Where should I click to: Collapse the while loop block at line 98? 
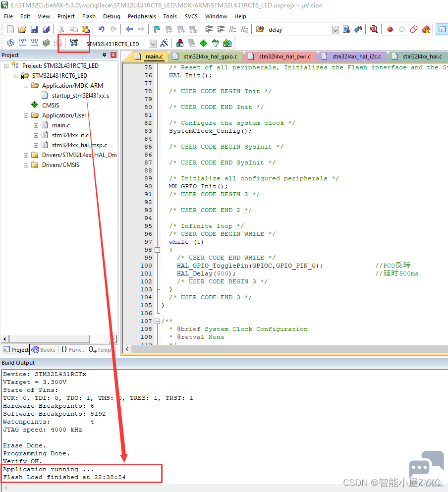pyautogui.click(x=157, y=250)
